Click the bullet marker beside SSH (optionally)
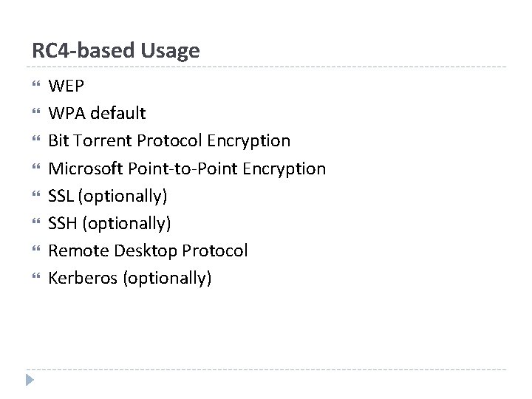Viewport: 532px width, 399px height. [33, 224]
